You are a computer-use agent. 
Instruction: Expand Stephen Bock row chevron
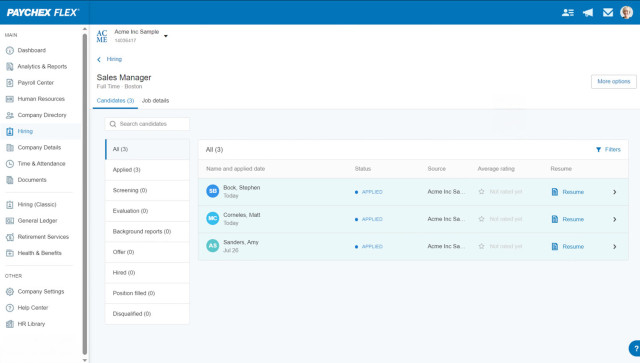[x=615, y=192]
